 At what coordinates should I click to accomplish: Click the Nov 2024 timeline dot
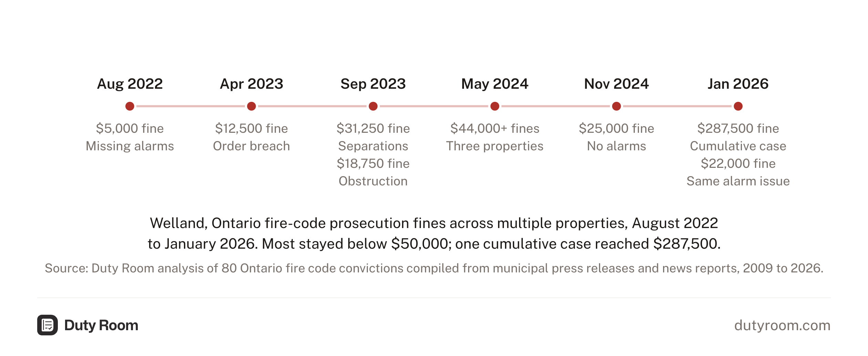tap(617, 106)
